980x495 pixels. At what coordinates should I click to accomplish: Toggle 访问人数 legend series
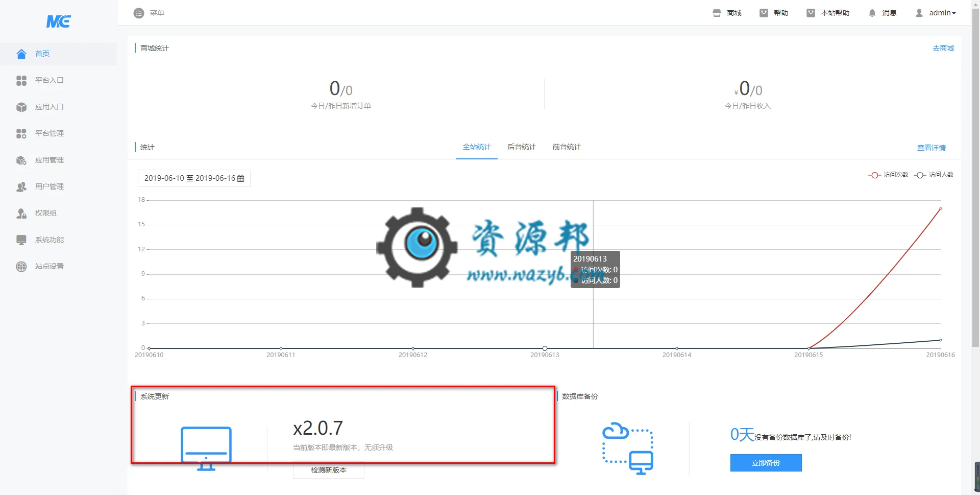pos(934,175)
